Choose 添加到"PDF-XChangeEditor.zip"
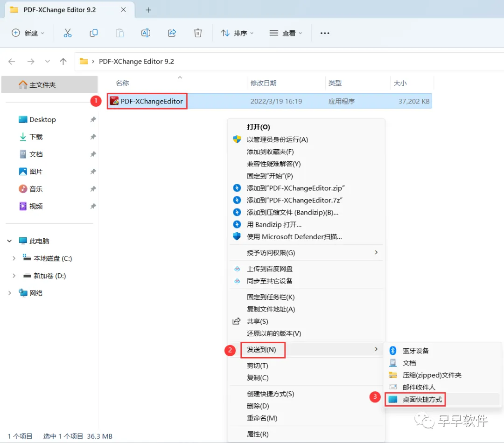Image resolution: width=504 pixels, height=443 pixels. pos(306,188)
